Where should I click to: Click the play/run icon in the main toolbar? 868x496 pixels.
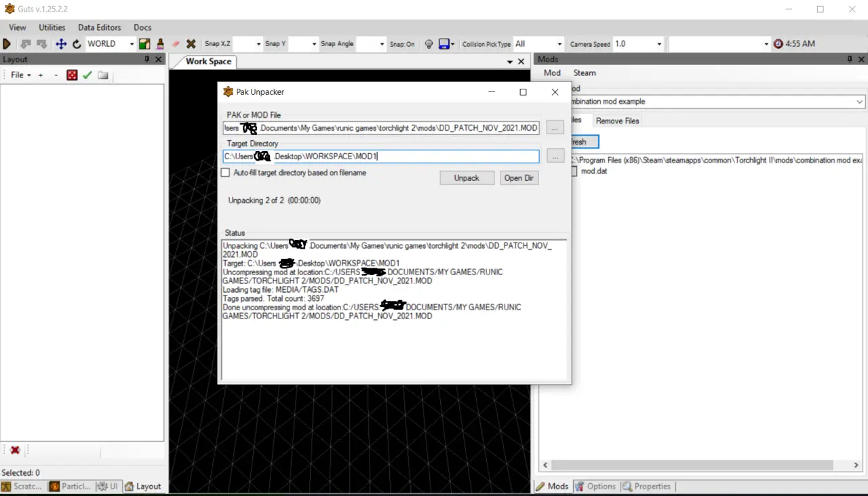coord(7,43)
